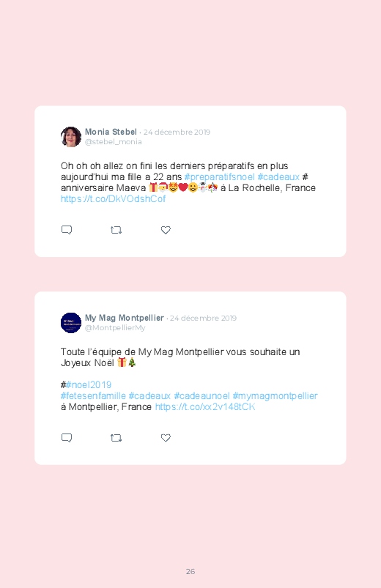
Task: Click the Monia Stebel display name
Action: point(111,132)
